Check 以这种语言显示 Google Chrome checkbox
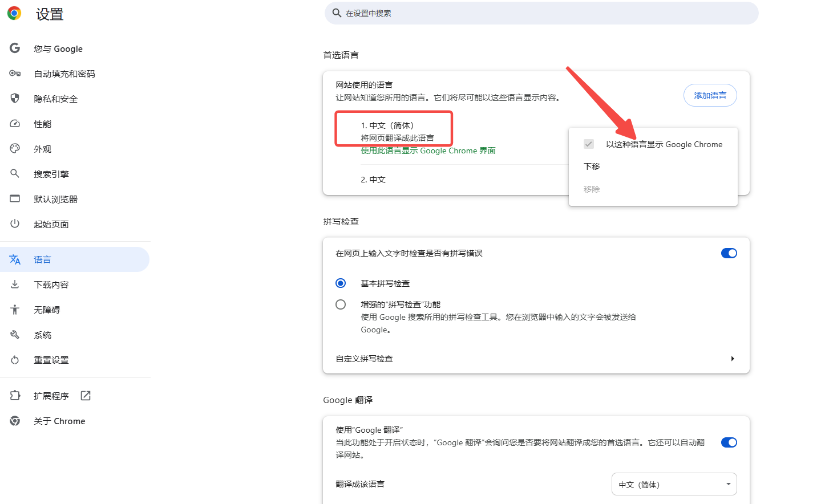 [589, 144]
